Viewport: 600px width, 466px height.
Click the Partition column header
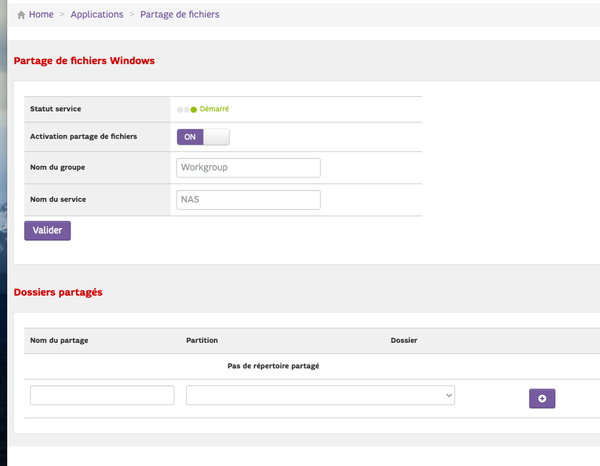(x=202, y=341)
